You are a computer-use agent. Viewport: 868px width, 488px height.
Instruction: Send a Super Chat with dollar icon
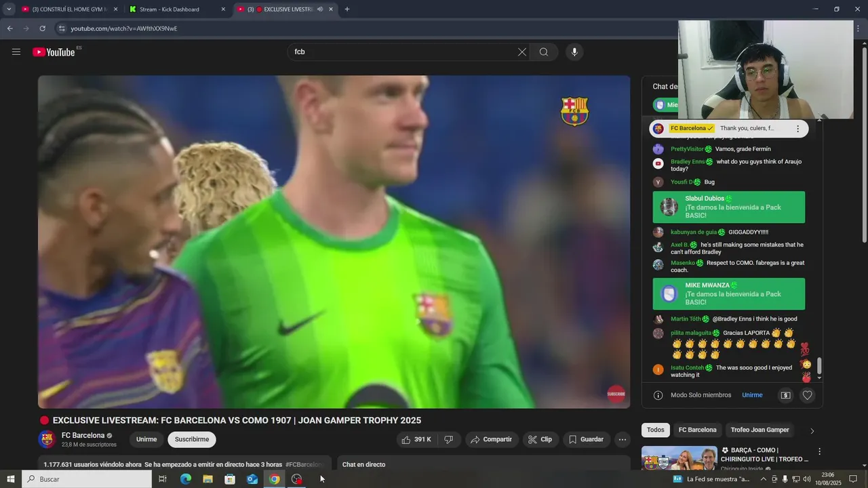pyautogui.click(x=785, y=395)
